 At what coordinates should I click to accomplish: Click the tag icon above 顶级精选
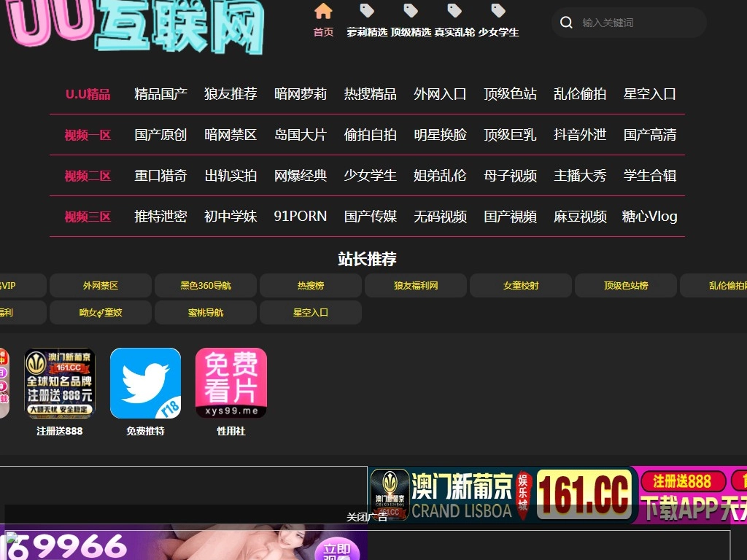411,10
